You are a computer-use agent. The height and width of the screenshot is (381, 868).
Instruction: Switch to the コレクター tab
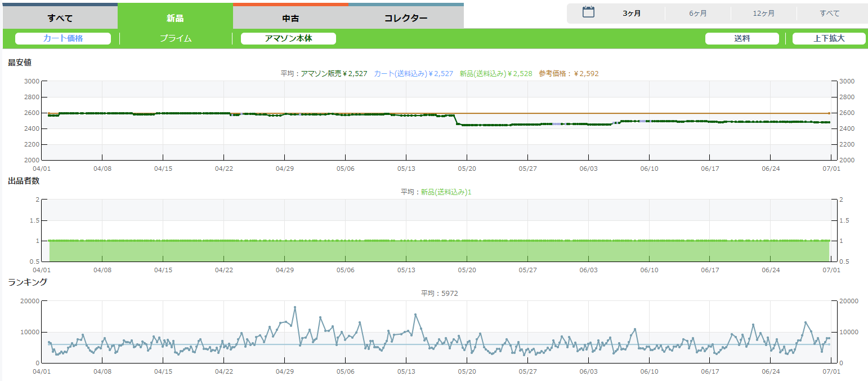pyautogui.click(x=406, y=18)
